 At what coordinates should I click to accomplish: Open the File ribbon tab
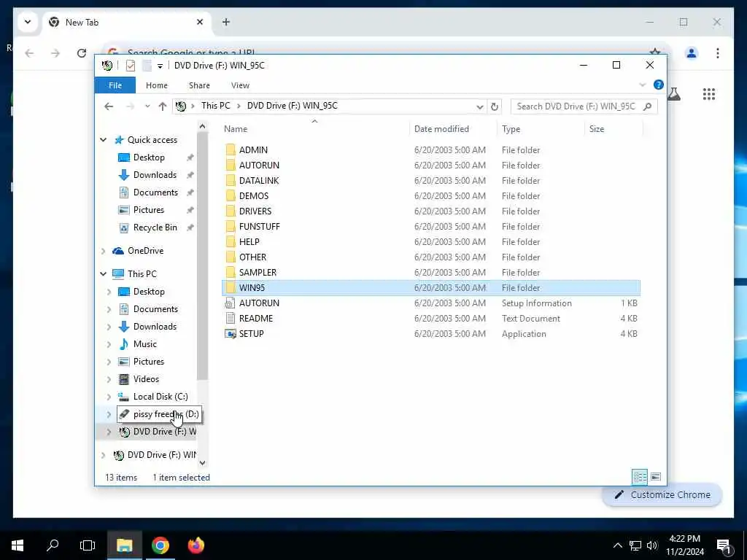tap(115, 85)
